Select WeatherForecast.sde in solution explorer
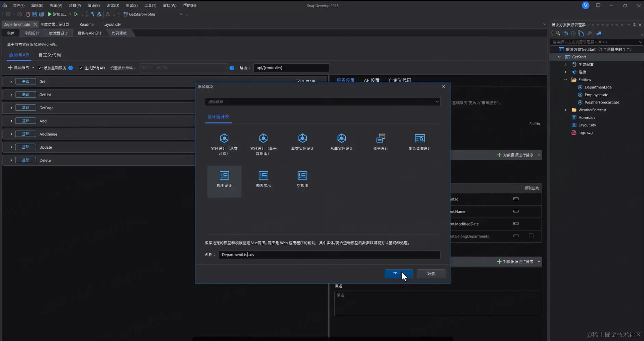This screenshot has width=644, height=341. [x=602, y=103]
